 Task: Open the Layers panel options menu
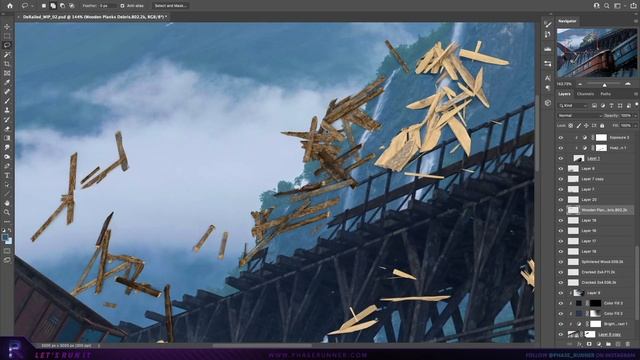(635, 94)
